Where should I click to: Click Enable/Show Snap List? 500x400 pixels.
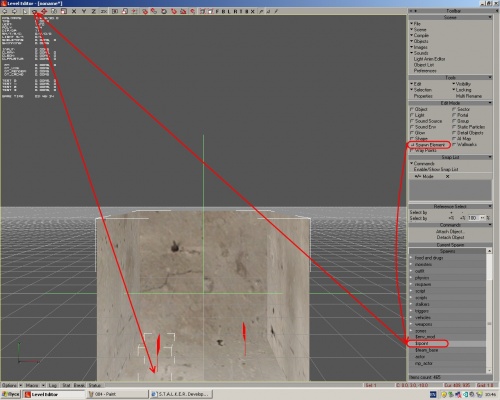click(436, 169)
